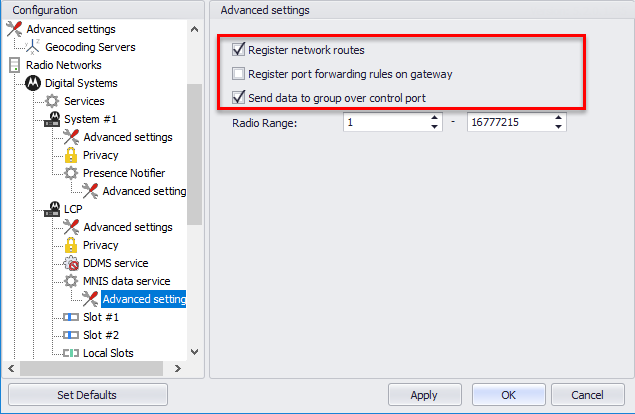Click the padlock icon of LCP Privacy
Image resolution: width=635 pixels, height=414 pixels.
[71, 245]
